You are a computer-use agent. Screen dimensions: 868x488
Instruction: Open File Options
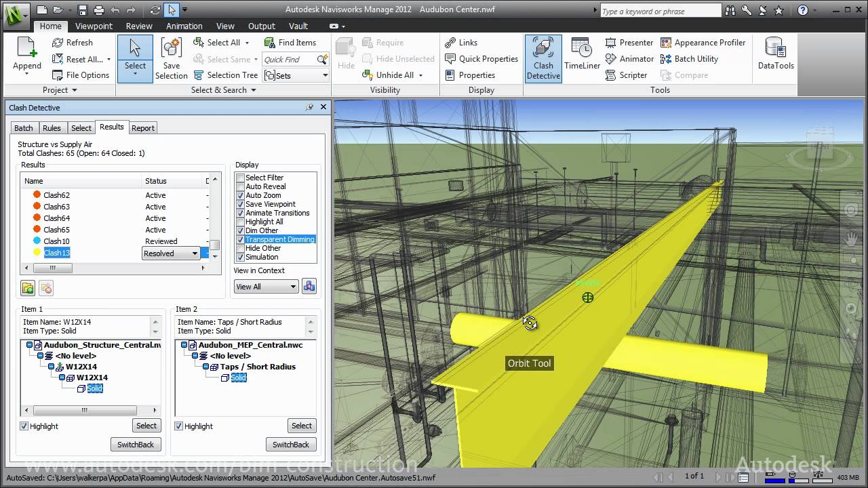pos(80,75)
